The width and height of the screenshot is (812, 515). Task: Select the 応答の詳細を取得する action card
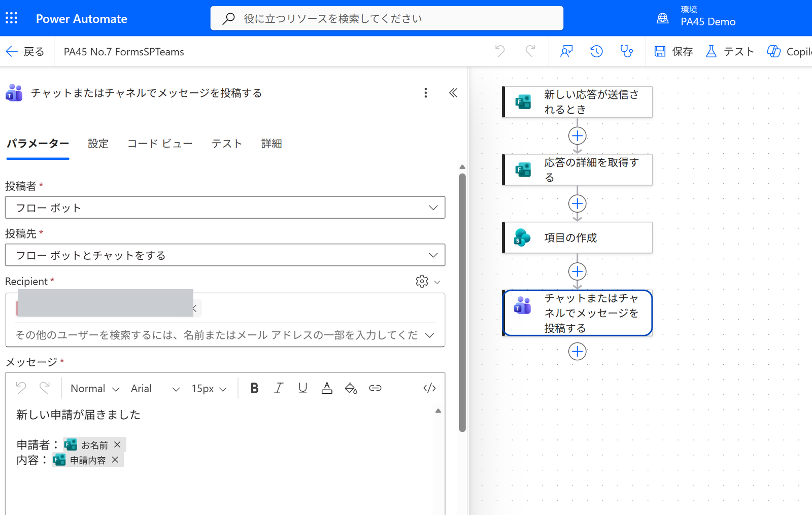click(x=578, y=170)
